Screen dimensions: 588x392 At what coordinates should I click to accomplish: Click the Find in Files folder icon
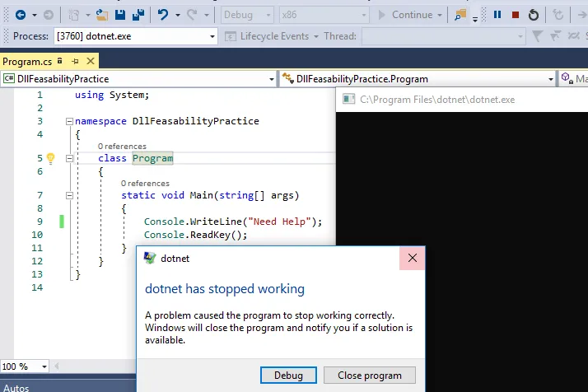click(x=460, y=15)
